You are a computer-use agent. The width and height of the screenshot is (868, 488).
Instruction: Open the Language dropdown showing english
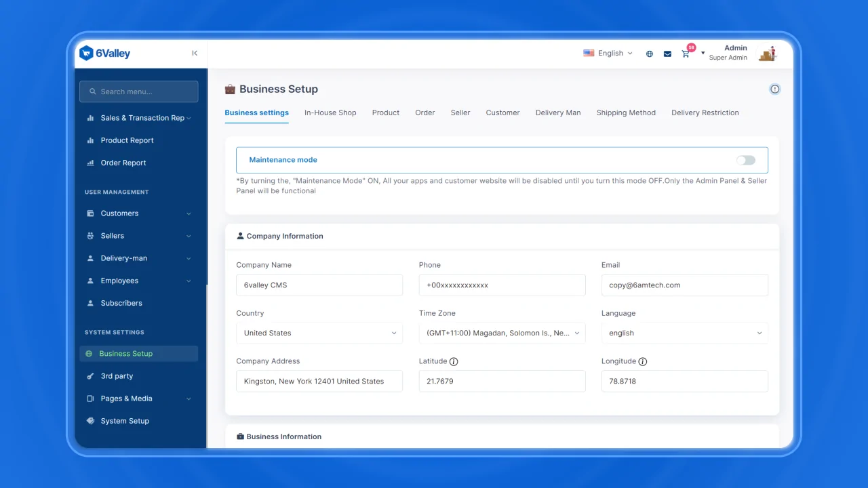(685, 333)
